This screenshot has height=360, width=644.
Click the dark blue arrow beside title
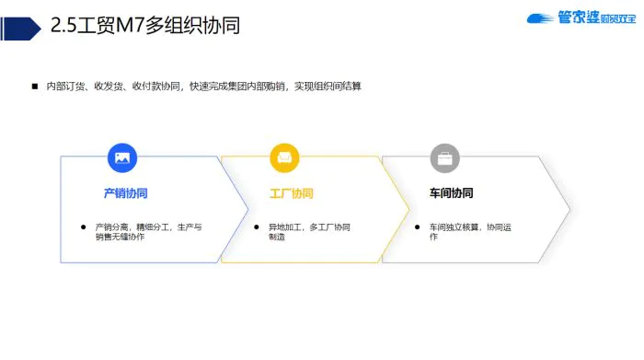(x=20, y=29)
